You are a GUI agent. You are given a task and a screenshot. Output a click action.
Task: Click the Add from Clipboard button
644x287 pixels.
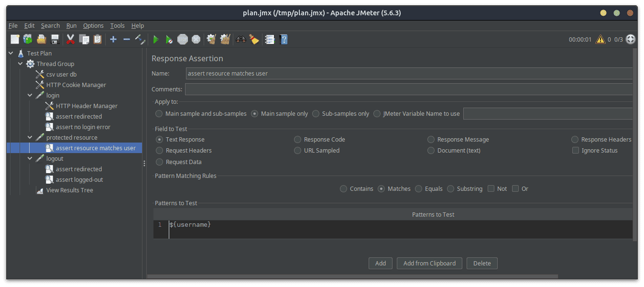coord(429,263)
